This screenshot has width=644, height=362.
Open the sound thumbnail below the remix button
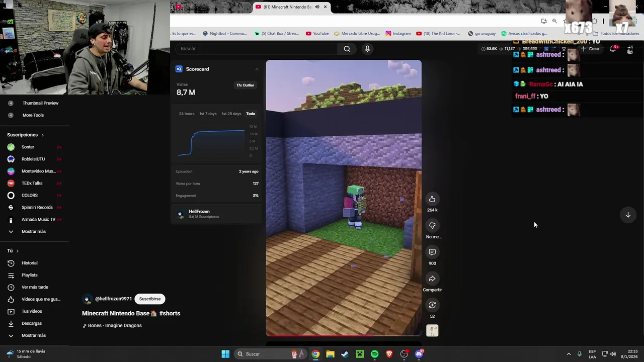(x=432, y=330)
